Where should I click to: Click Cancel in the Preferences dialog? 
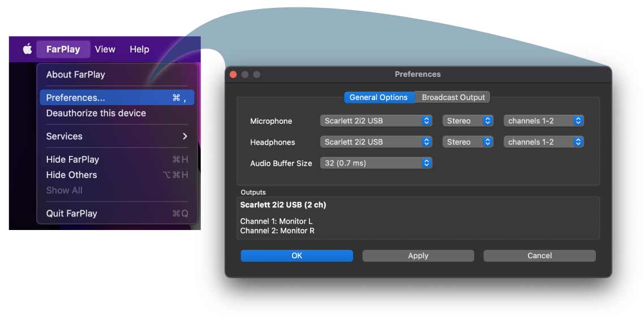(x=539, y=255)
